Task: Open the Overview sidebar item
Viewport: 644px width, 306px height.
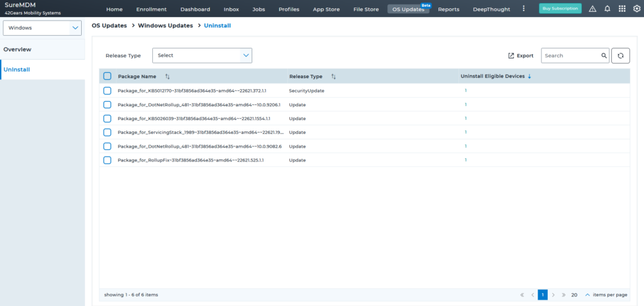Action: coord(18,49)
